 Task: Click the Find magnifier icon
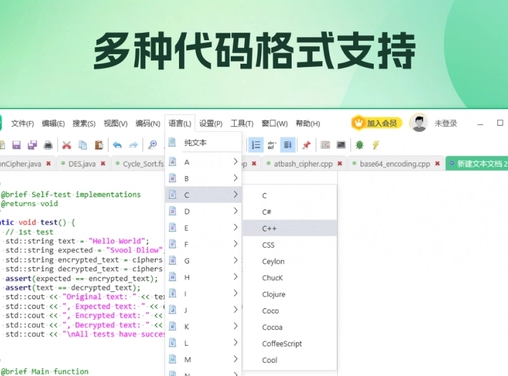point(152,145)
